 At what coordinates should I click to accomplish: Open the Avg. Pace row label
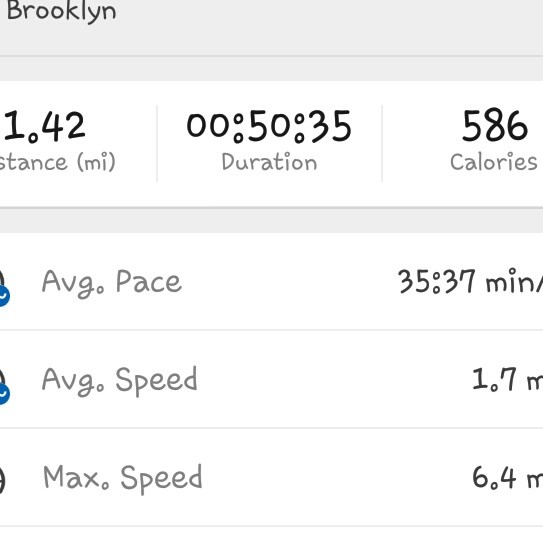point(112,283)
